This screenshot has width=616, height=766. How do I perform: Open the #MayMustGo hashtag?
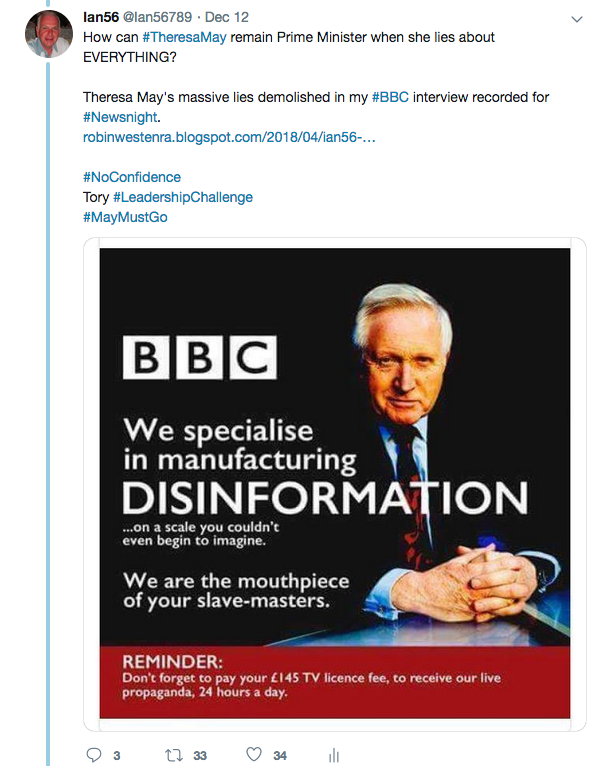(125, 217)
